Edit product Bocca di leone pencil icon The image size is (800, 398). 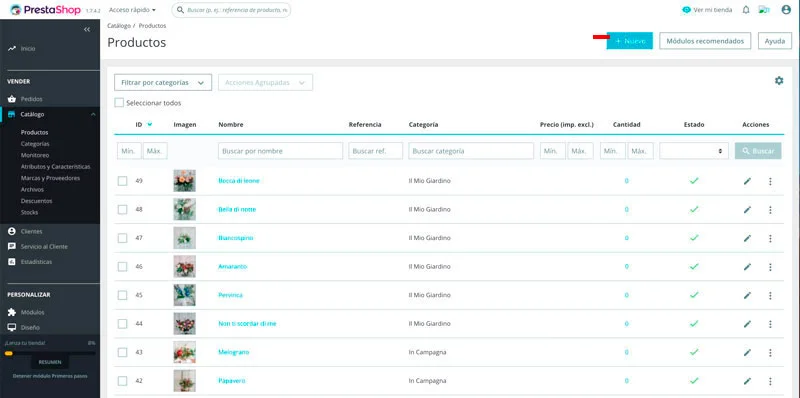[747, 181]
